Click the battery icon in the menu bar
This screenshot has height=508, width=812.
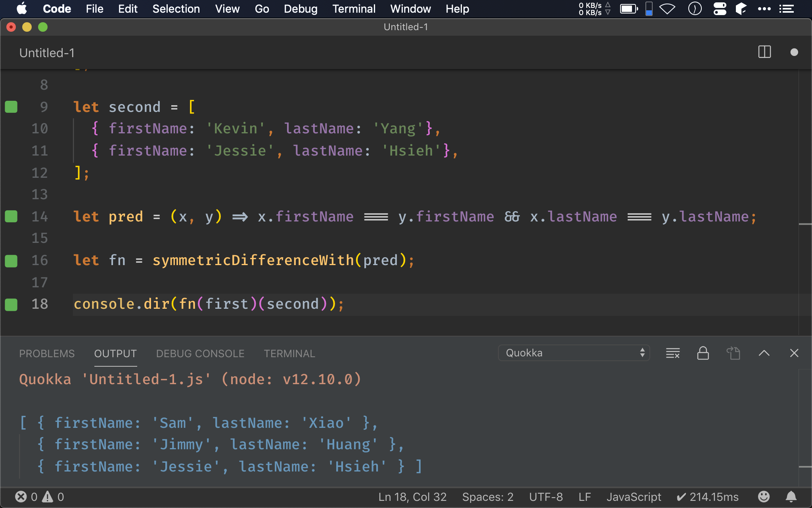(x=629, y=9)
